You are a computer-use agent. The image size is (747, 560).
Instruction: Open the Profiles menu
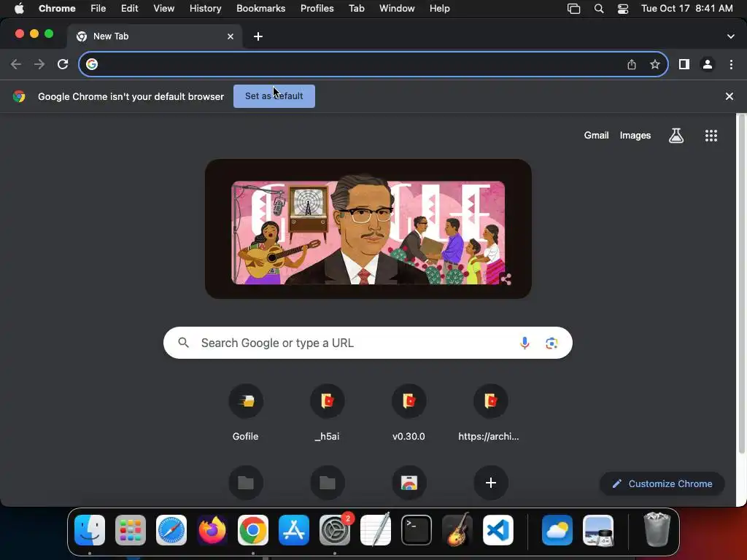(x=317, y=9)
